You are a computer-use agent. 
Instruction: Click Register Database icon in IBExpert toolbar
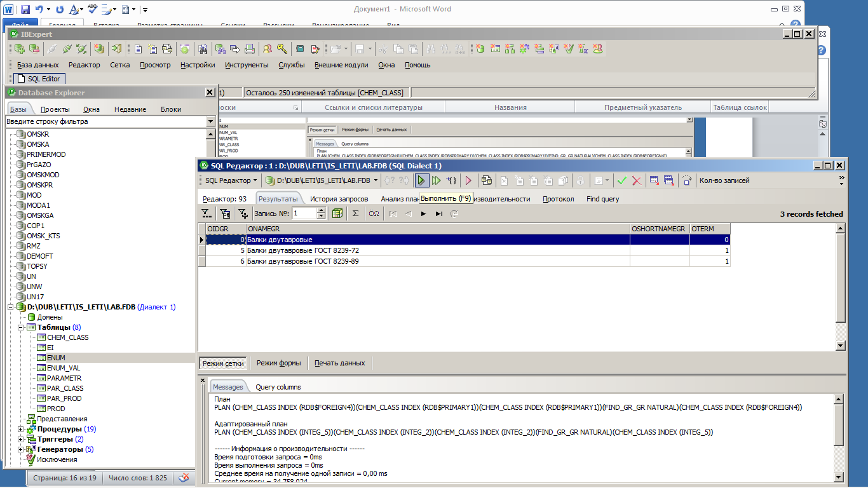pos(21,48)
